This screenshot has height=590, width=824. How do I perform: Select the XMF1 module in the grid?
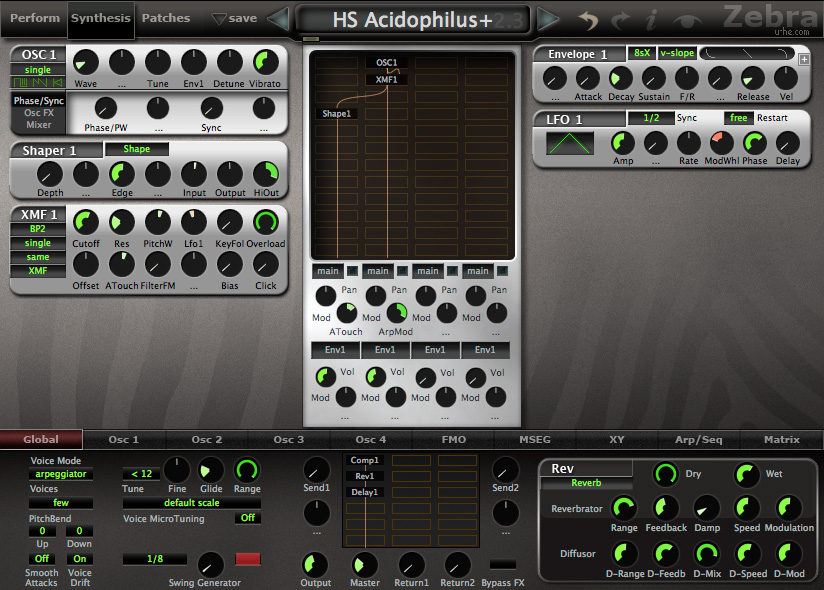[386, 79]
